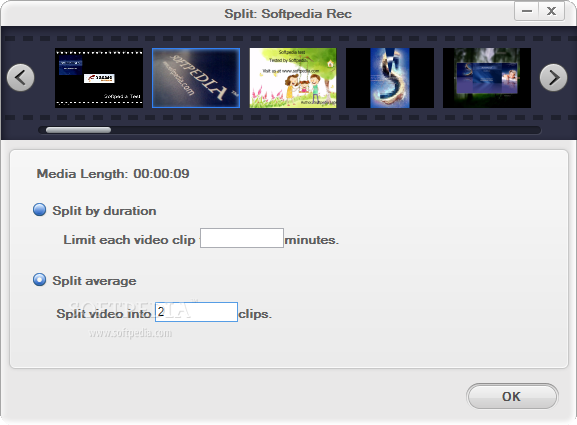The height and width of the screenshot is (425, 577).
Task: Select the first black title-frame thumbnail
Action: 99,78
